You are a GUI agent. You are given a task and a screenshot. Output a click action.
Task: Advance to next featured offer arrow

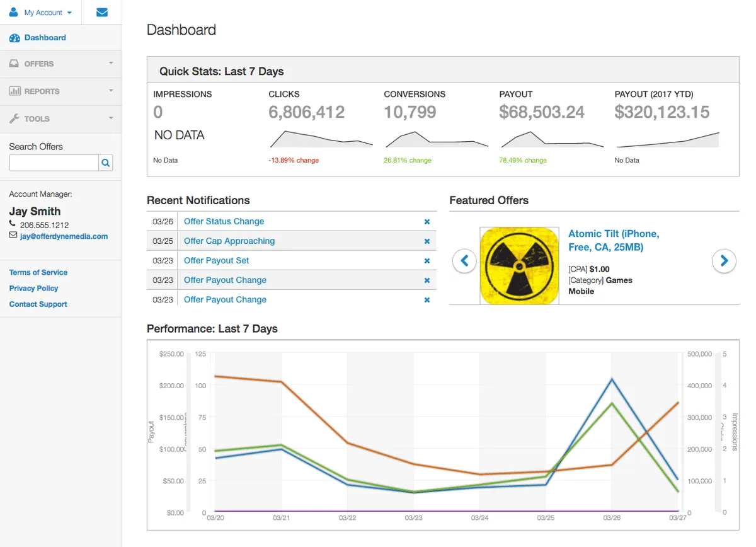click(x=724, y=260)
